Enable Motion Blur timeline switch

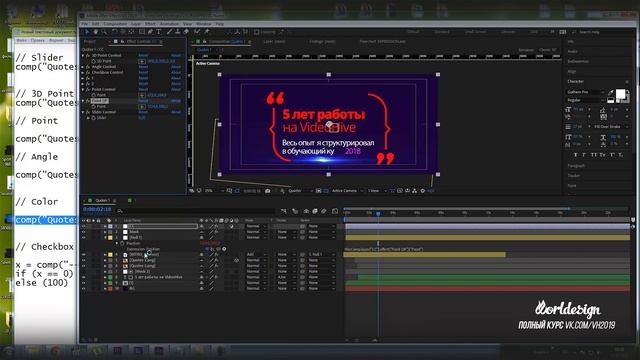pos(324,211)
